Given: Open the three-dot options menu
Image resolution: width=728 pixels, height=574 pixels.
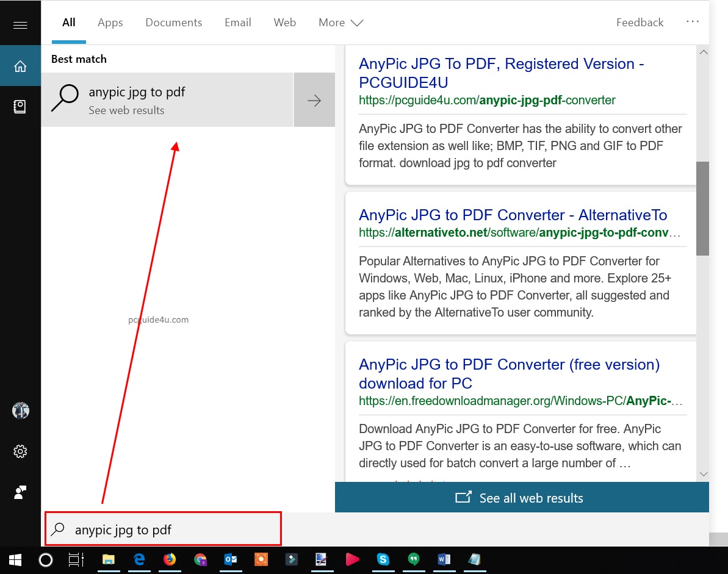Looking at the screenshot, I should pos(693,21).
